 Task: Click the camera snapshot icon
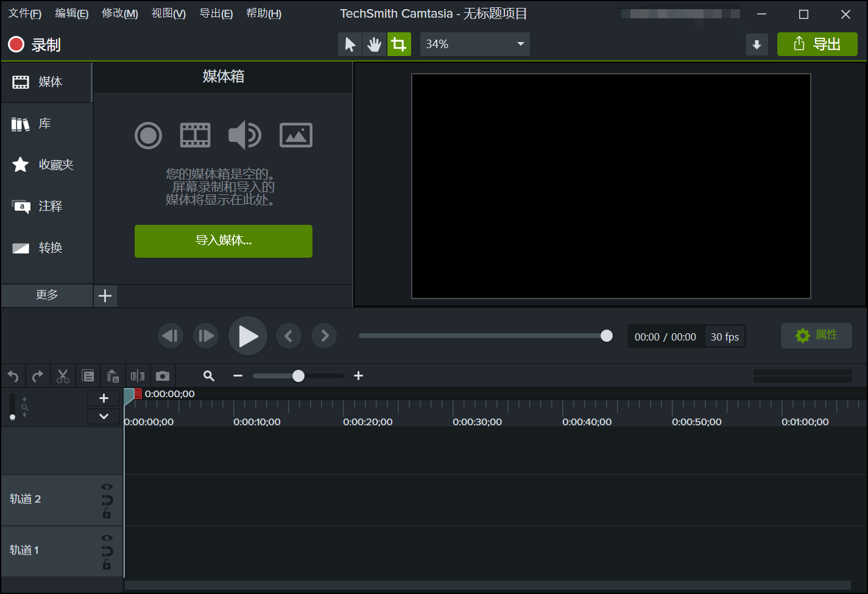click(x=163, y=376)
